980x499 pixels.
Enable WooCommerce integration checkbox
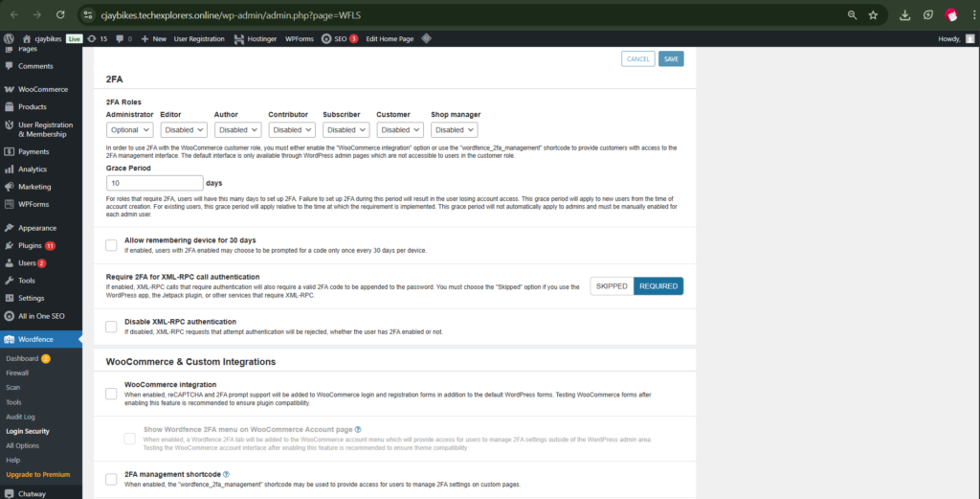point(111,393)
